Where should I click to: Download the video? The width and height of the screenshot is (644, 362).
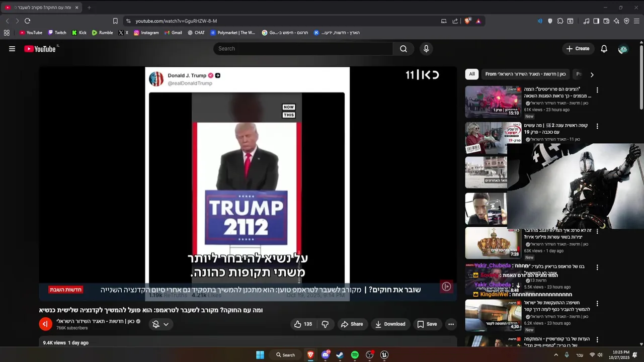(x=390, y=324)
